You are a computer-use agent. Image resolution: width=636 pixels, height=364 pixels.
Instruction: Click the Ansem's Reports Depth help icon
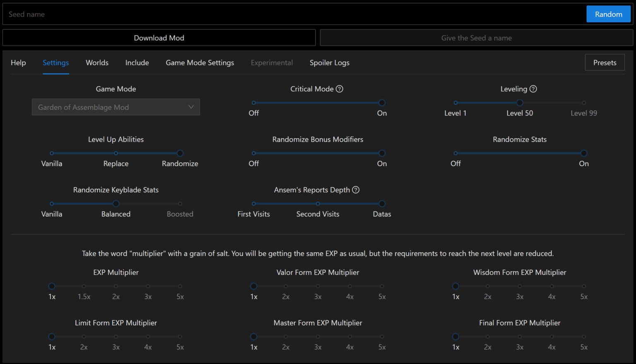[x=356, y=190]
